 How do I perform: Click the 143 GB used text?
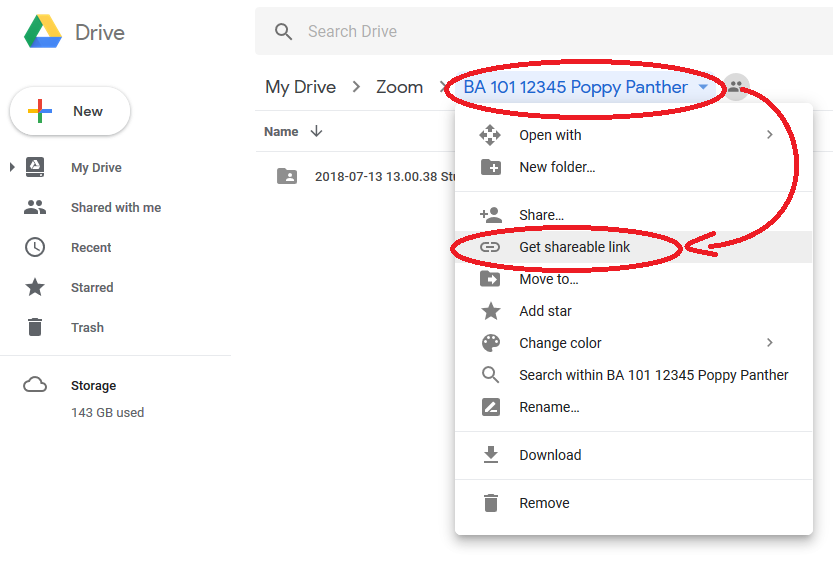[107, 413]
